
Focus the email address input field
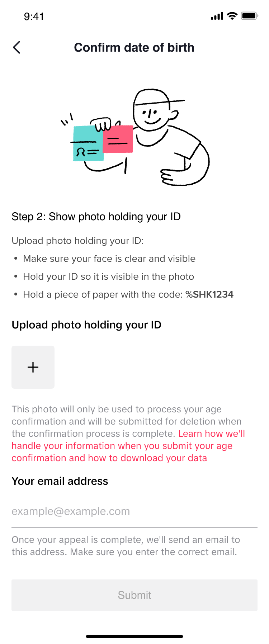click(x=134, y=511)
